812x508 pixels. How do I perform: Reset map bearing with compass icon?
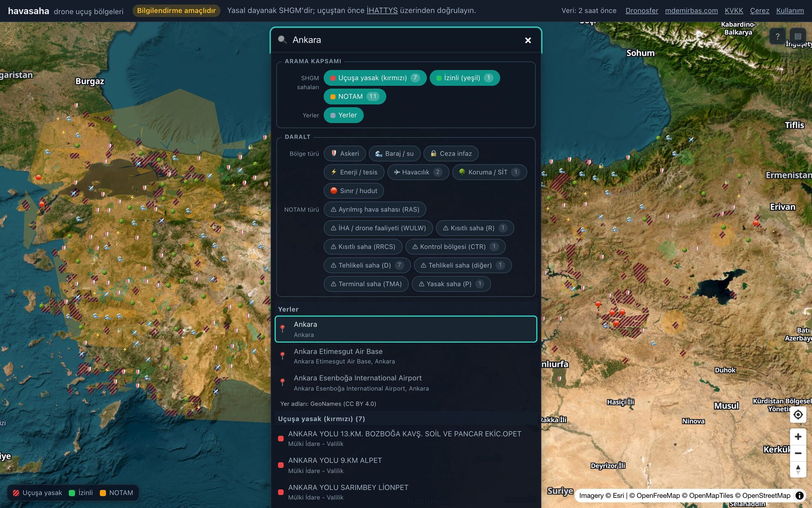[798, 470]
